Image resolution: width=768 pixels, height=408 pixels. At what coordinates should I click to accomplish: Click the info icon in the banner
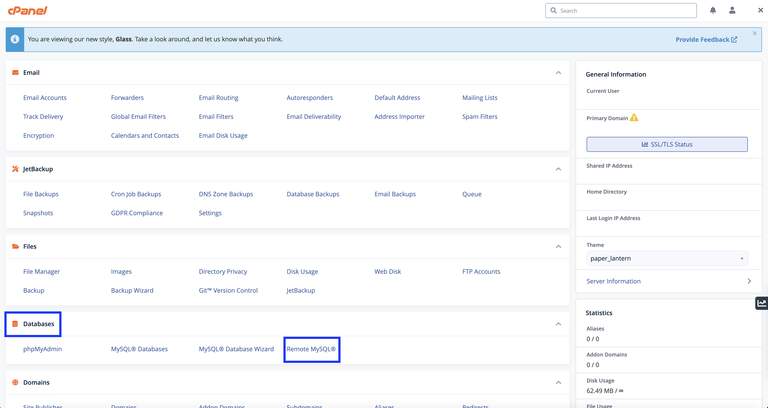click(15, 39)
